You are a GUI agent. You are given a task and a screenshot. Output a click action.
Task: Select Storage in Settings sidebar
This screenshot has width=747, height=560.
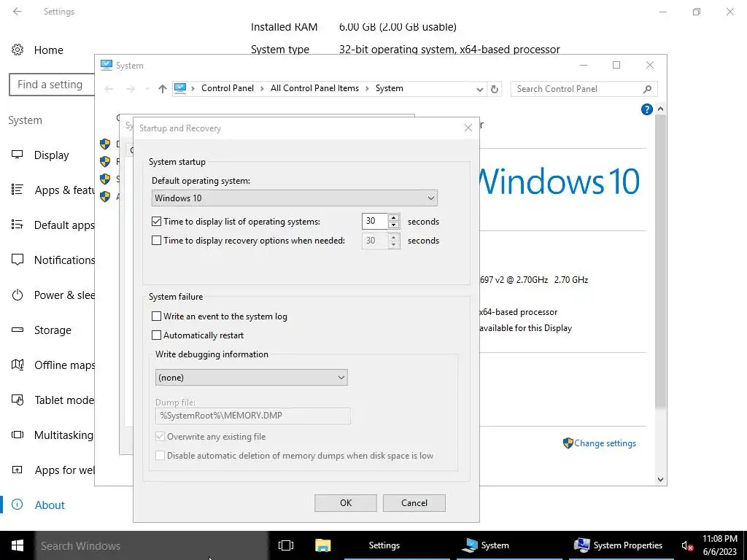[x=53, y=330]
